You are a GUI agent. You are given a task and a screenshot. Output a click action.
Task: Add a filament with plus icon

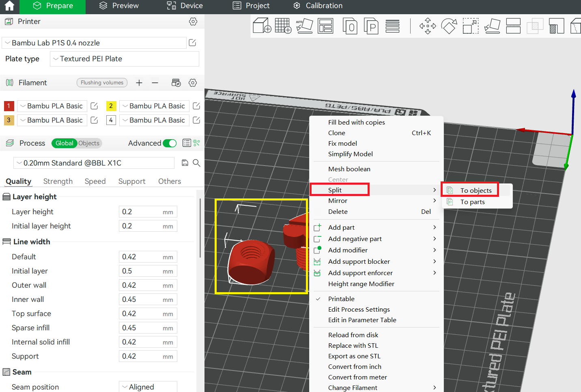pyautogui.click(x=139, y=83)
